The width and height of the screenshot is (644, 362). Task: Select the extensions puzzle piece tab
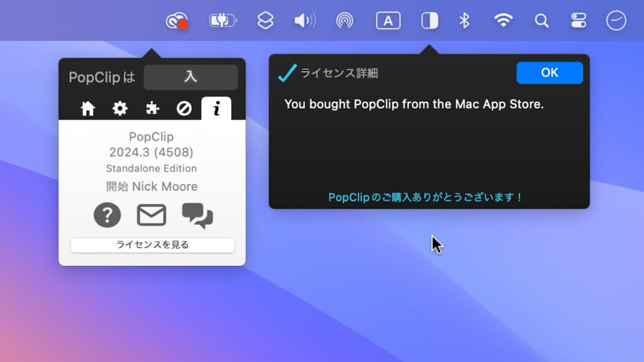152,107
